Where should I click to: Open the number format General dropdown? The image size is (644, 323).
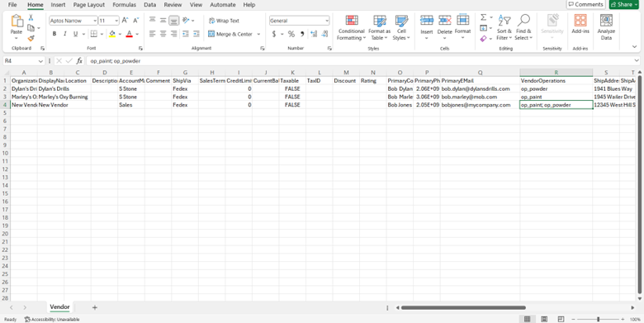(x=327, y=21)
